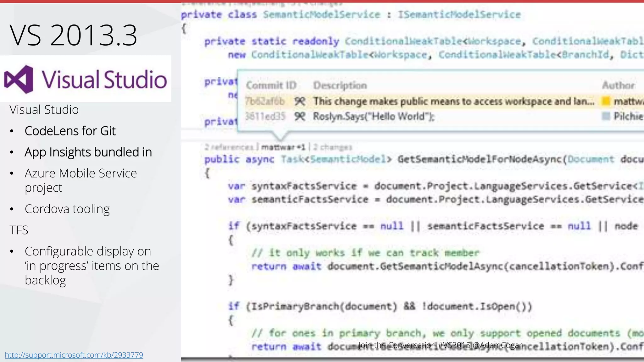Viewport: 644px width, 362px height.
Task: Click the blue-gray author swatch next to Pilchie
Action: pos(606,116)
